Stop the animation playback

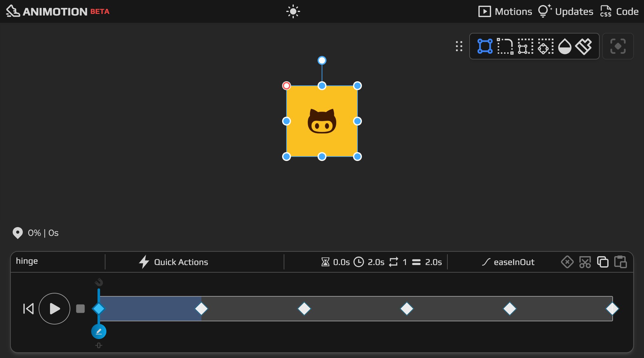point(80,309)
